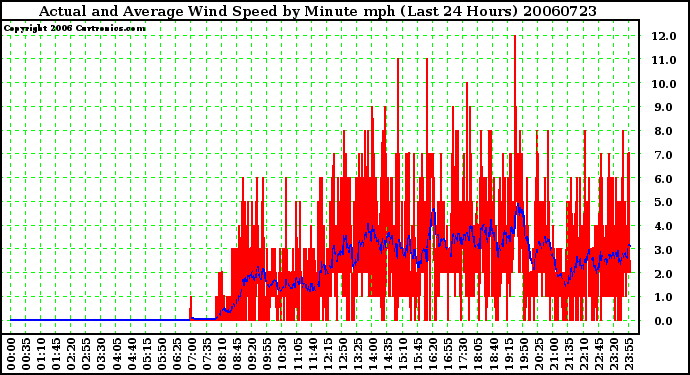This screenshot has height=375, width=690.
Task: Click the 18:40 time label
Action: [493, 354]
